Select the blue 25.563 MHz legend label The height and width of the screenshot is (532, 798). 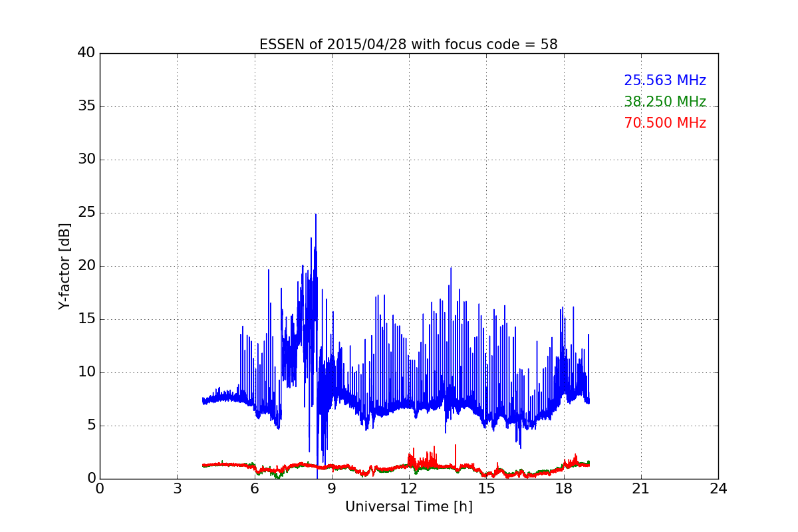tap(665, 80)
